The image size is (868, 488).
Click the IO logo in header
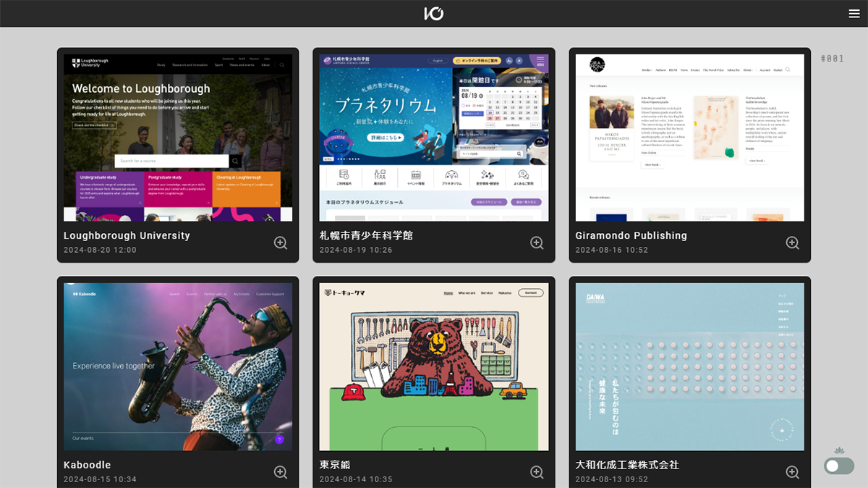point(433,13)
